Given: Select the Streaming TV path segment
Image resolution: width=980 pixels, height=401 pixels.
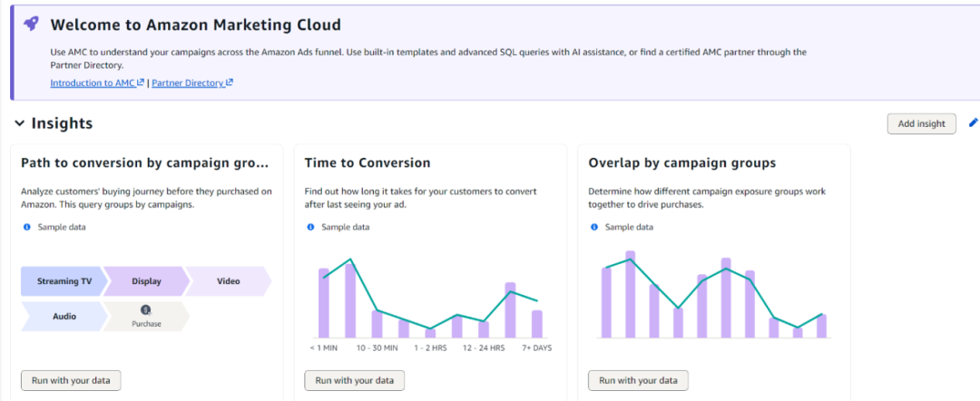Looking at the screenshot, I should (x=64, y=281).
